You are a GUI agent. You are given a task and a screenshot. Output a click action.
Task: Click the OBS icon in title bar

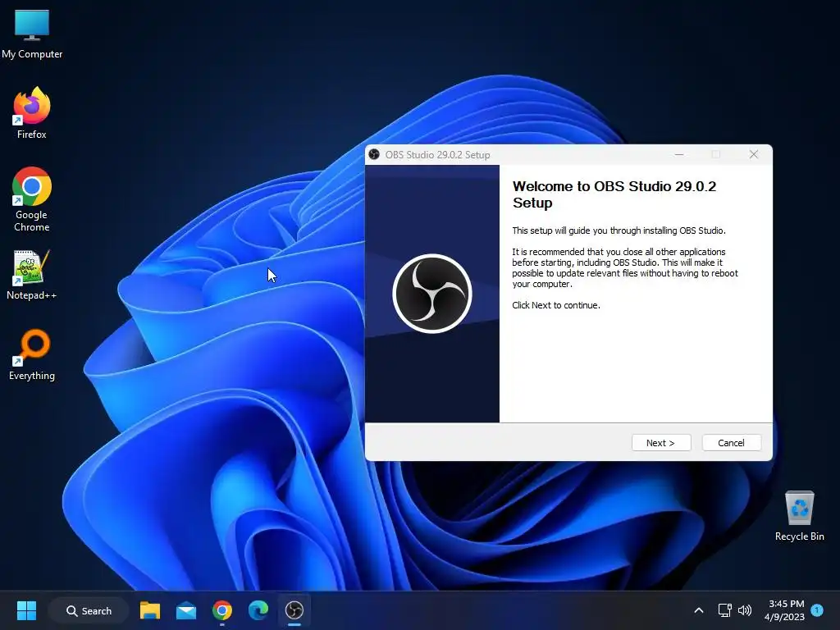374,154
